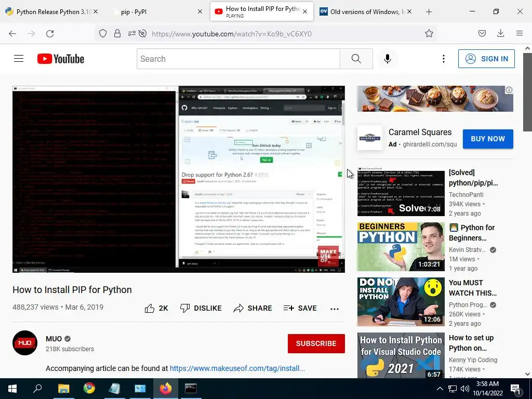Image resolution: width=532 pixels, height=399 pixels.
Task: Open the makeuseof.com article link
Action: (237, 368)
